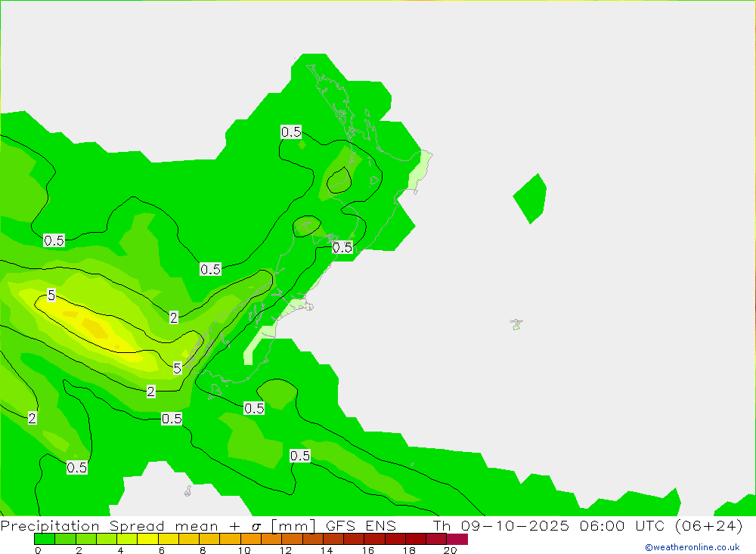Click the dark red legend swatch near 18
756x554 pixels.
(416, 539)
